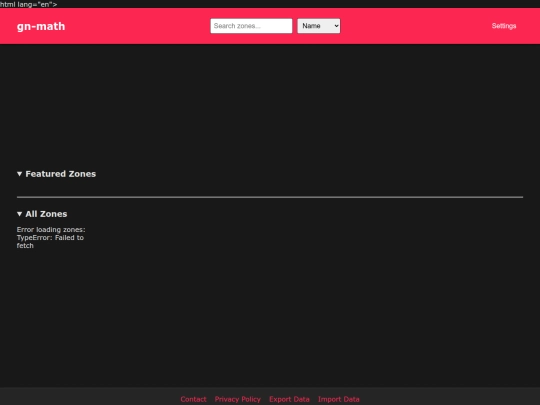Open the Privacy Policy footer link
540x405 pixels.
238,399
